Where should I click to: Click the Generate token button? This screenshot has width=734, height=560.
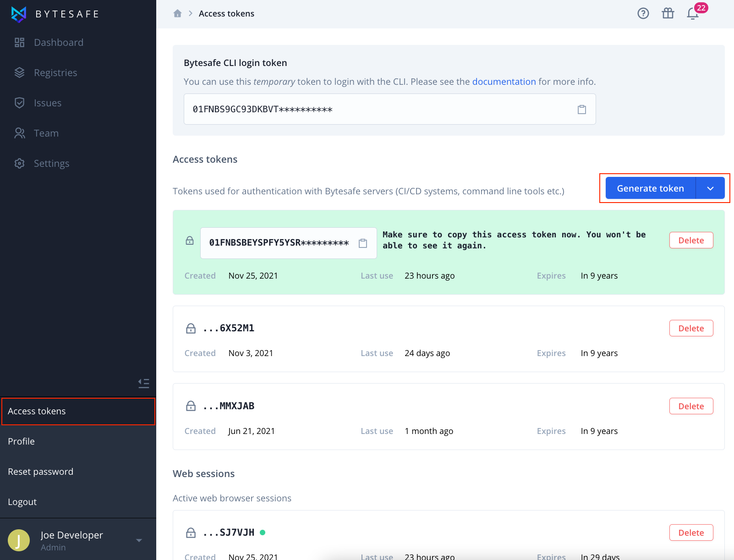pyautogui.click(x=650, y=188)
